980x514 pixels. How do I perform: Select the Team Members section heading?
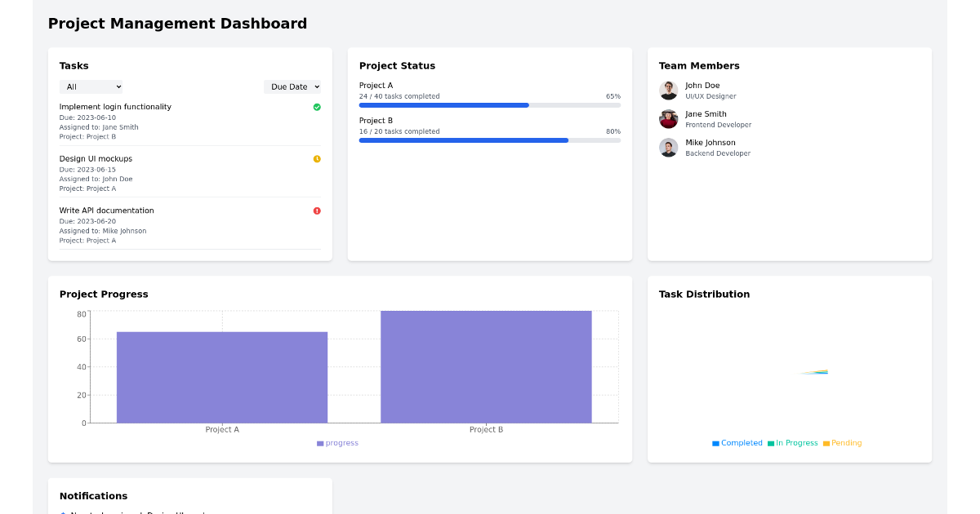click(x=697, y=65)
